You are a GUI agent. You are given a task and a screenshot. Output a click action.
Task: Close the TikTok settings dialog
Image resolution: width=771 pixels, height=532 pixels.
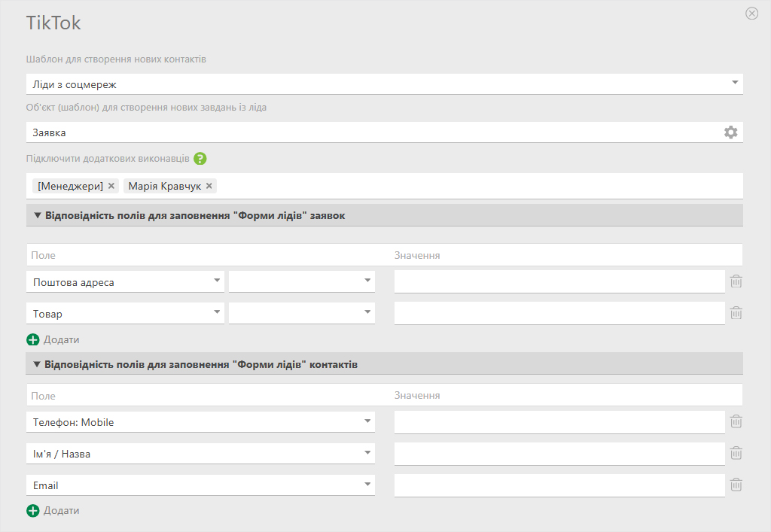[x=751, y=14]
